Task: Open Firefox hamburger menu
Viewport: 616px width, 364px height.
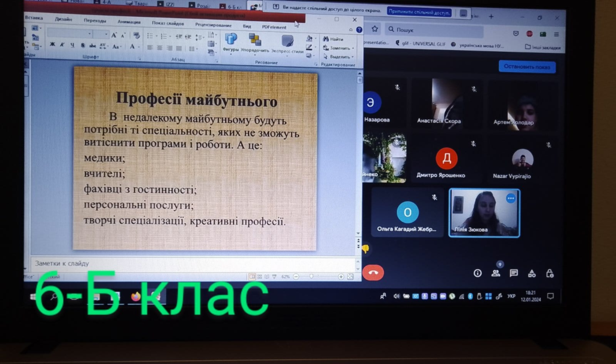Action: 556,34
